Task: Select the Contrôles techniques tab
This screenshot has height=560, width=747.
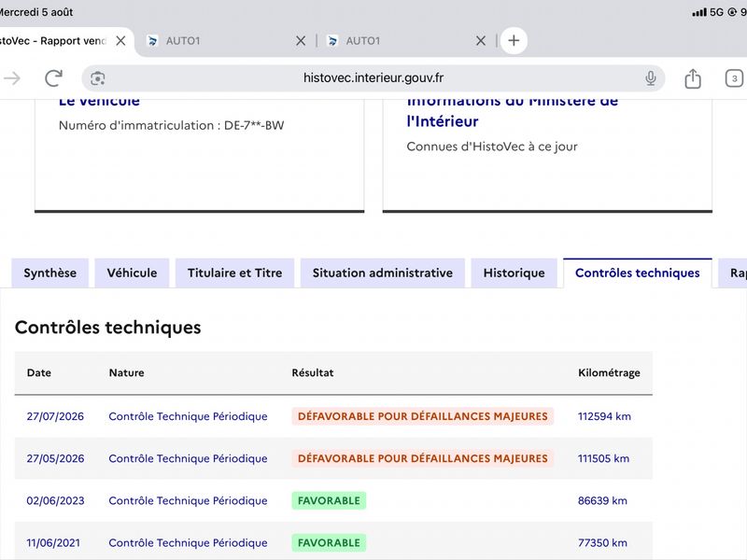Action: click(x=638, y=273)
